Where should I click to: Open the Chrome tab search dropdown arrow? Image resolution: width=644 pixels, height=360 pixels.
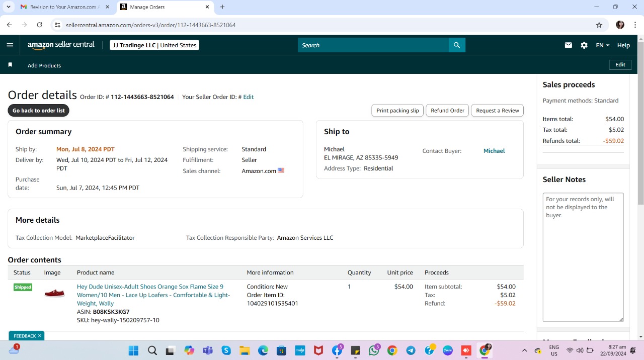tap(9, 7)
